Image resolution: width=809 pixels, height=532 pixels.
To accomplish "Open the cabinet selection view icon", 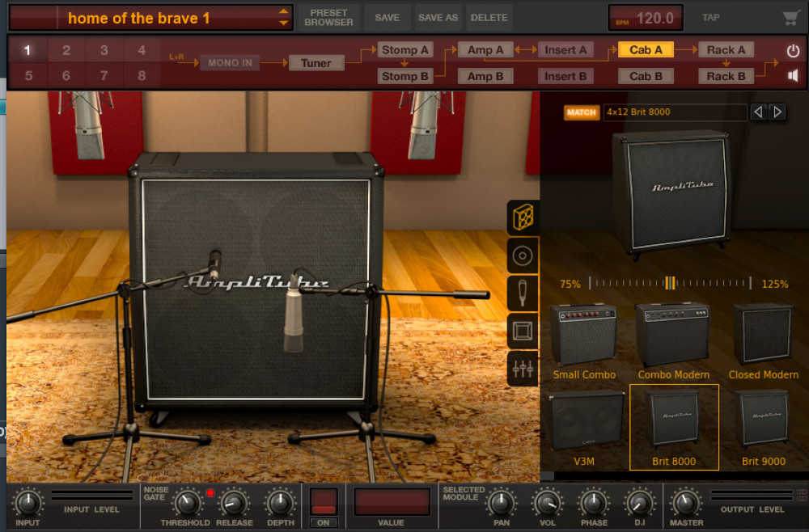I will point(523,217).
